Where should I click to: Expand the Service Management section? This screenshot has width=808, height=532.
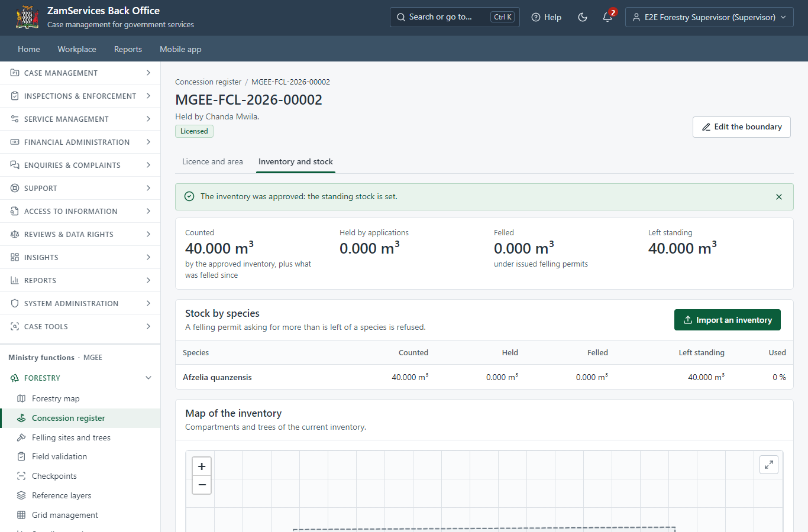click(x=80, y=119)
